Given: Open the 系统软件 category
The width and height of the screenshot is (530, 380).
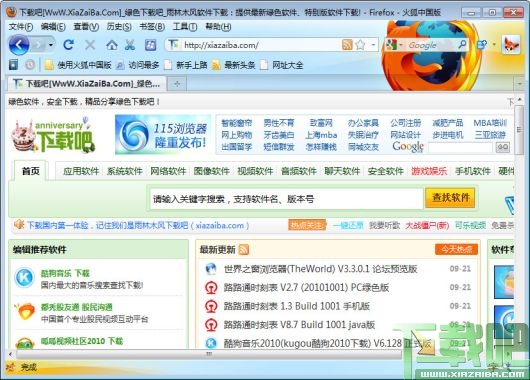Looking at the screenshot, I should [x=125, y=171].
